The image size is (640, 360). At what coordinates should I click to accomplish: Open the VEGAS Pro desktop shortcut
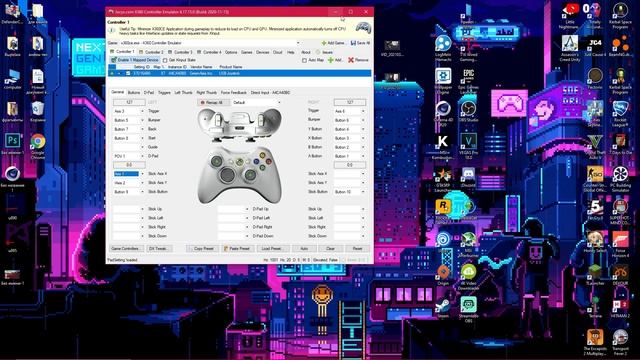click(468, 142)
